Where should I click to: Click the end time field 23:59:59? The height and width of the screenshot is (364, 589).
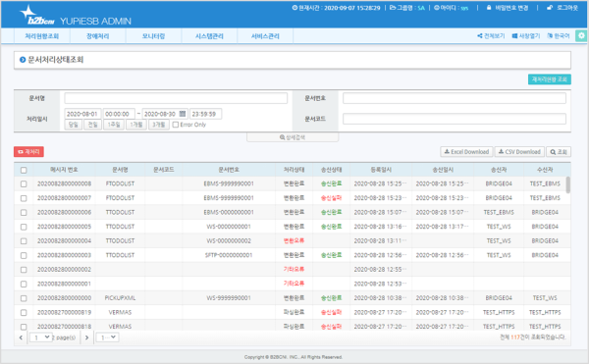click(x=205, y=114)
